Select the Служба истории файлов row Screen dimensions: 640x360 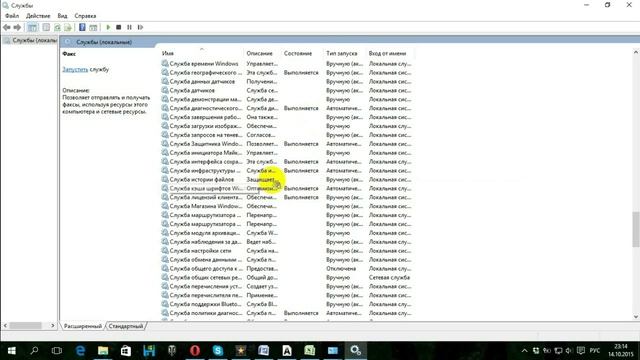click(x=287, y=180)
